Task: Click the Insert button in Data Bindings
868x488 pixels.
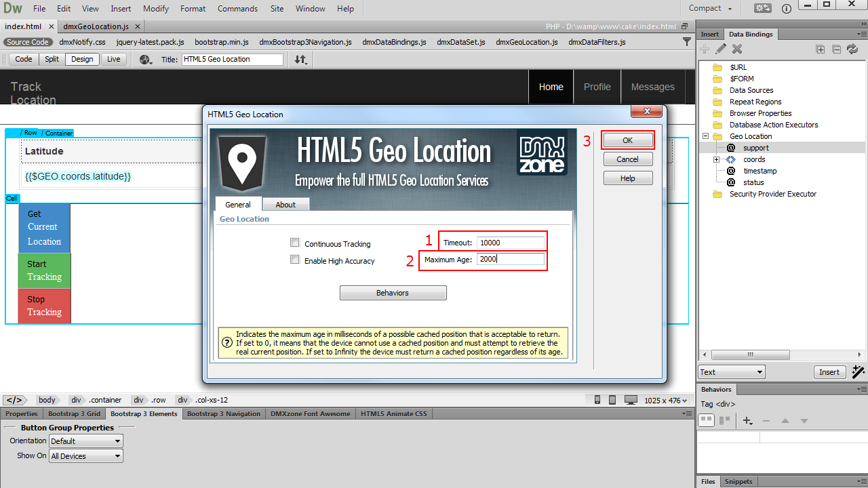Action: pos(829,372)
